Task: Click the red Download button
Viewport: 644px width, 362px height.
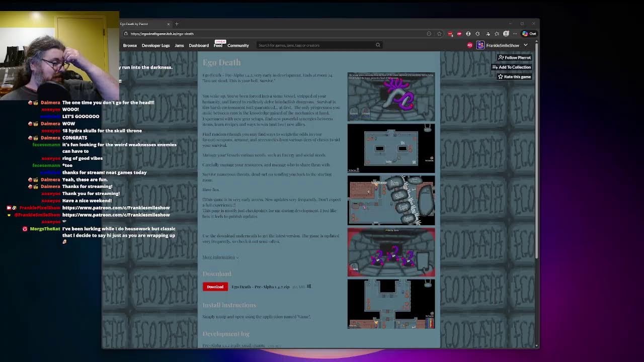Action: tap(215, 287)
